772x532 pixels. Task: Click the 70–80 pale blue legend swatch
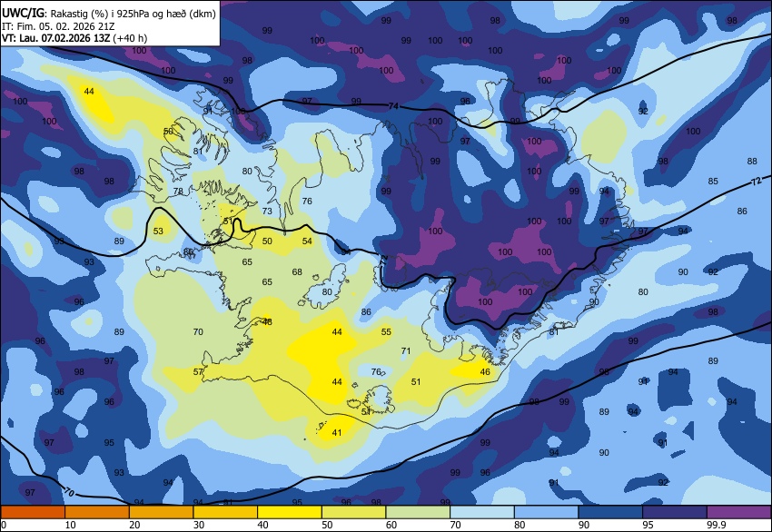pos(482,512)
